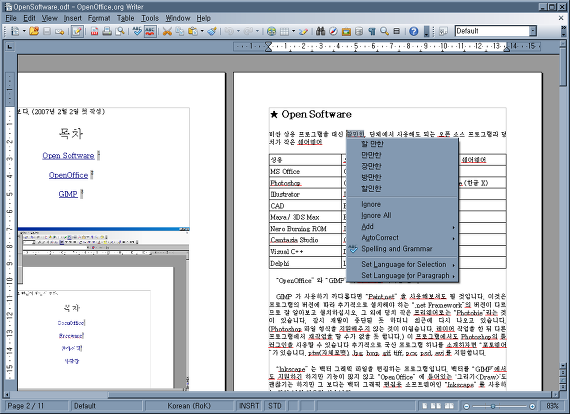Image resolution: width=570 pixels, height=414 pixels.
Task: Open Find & Replace binoculars icon
Action: 320,32
